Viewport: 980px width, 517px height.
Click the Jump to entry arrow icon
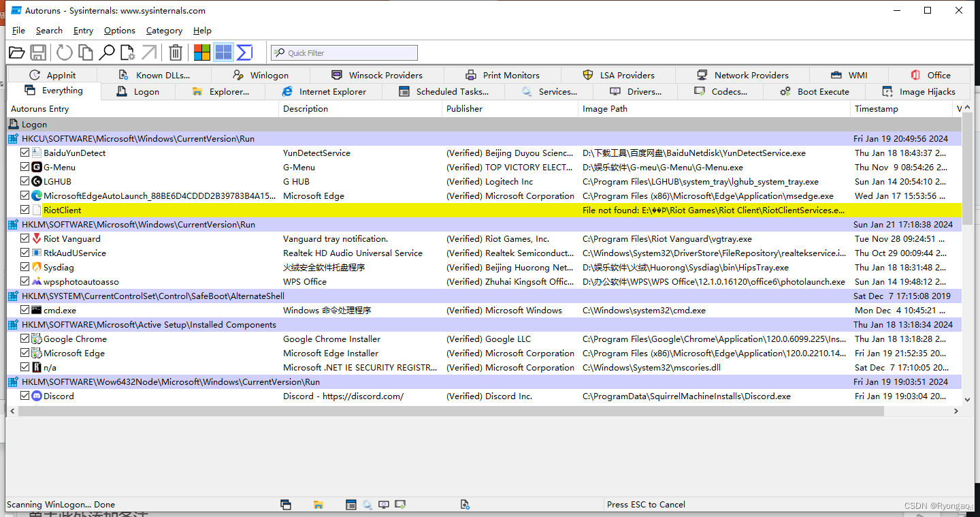(148, 52)
